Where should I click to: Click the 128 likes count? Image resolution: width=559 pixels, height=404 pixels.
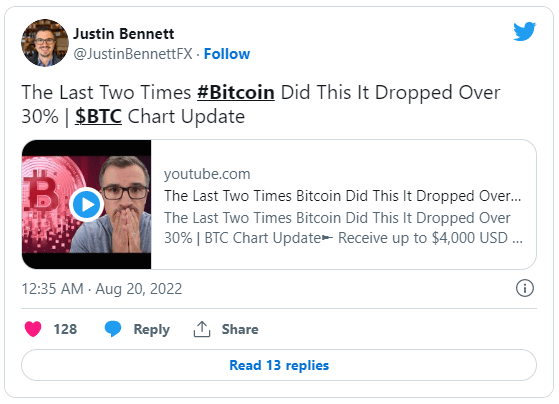pyautogui.click(x=65, y=329)
